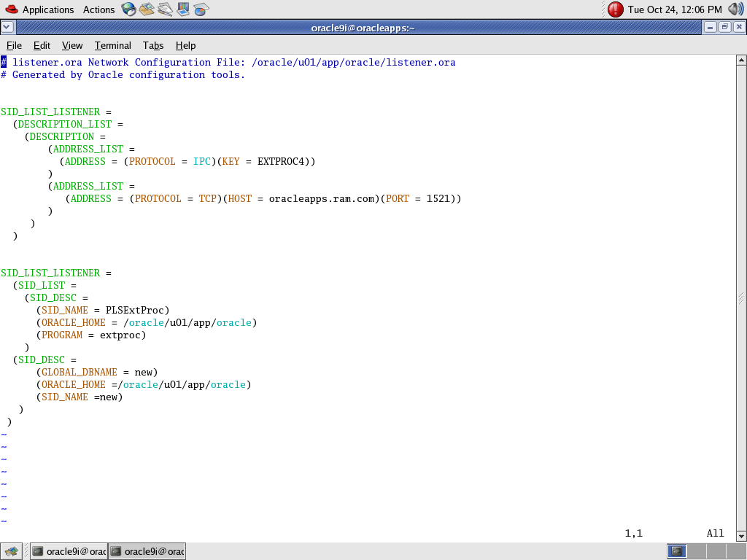Launch the web browser globe icon
Image resolution: width=747 pixels, height=560 pixels.
click(128, 9)
